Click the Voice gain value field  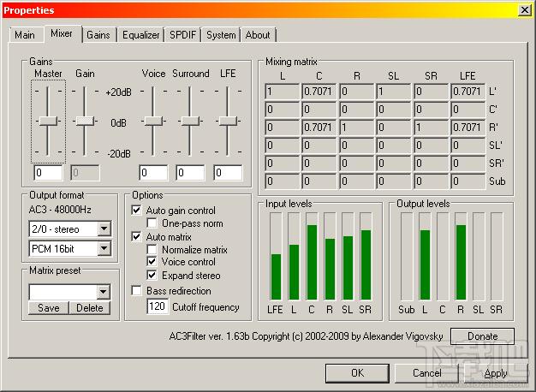tap(153, 173)
